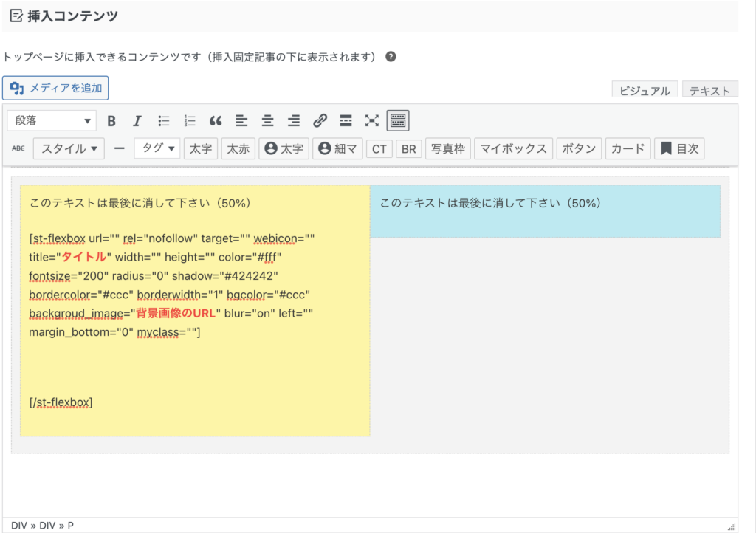Toggle bold formatting in the editor toolbar
The image size is (756, 533).
111,121
